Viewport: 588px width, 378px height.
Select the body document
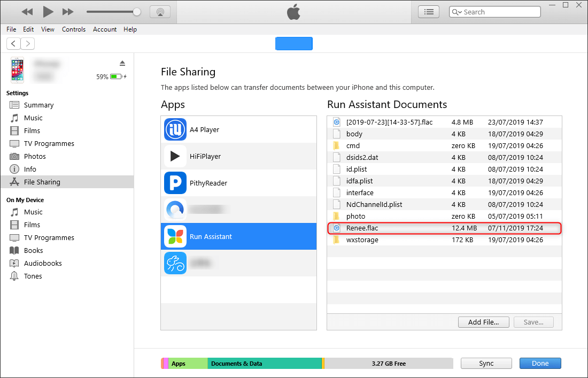coord(444,134)
